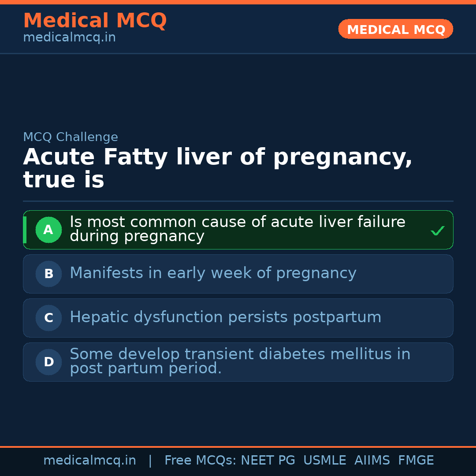This screenshot has width=476, height=476.
Task: Click the orange MEDICAL MCQ badge
Action: point(395,29)
